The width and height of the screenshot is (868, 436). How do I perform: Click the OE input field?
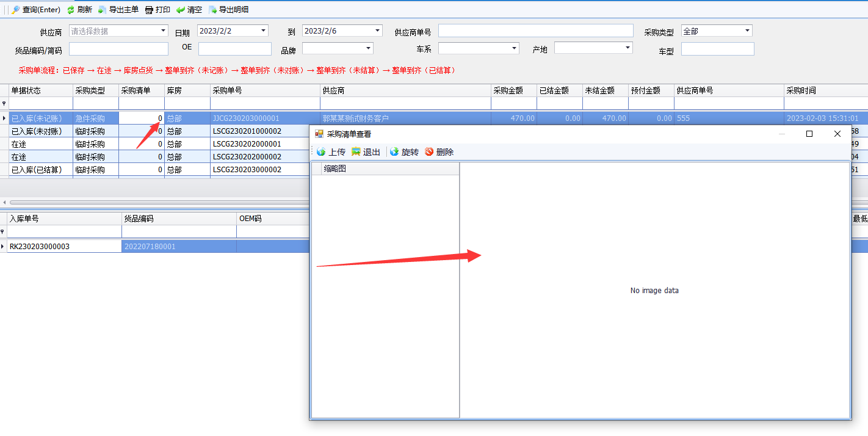click(235, 49)
